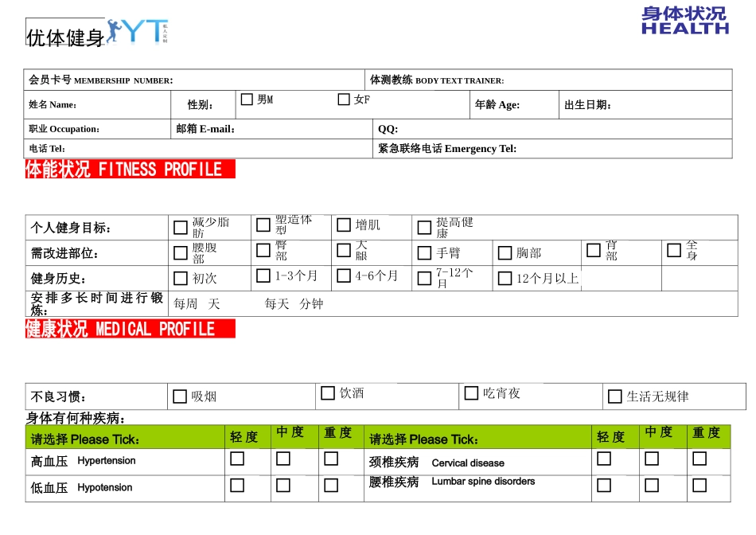This screenshot has width=756, height=535.
Task: Select the 提高健康 goal checkbox
Action: click(424, 228)
